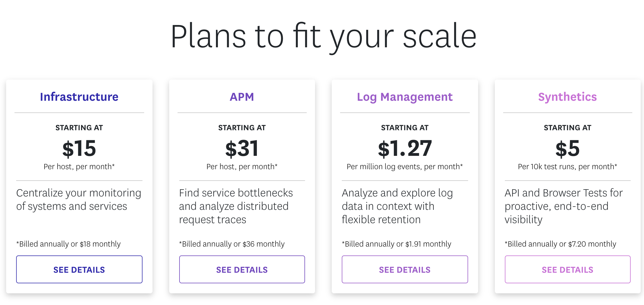
Task: Click 'Centralize your monitoring' description text
Action: coord(79,200)
